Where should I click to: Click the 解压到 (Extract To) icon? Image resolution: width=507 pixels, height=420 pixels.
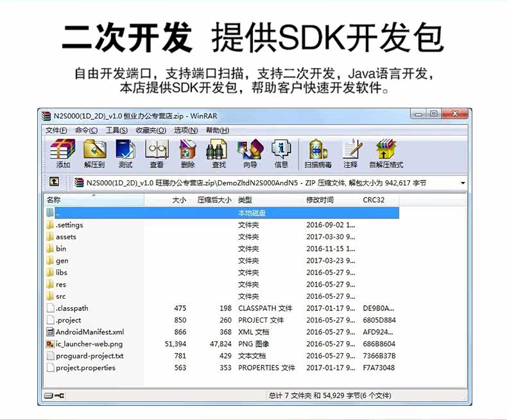pos(94,153)
